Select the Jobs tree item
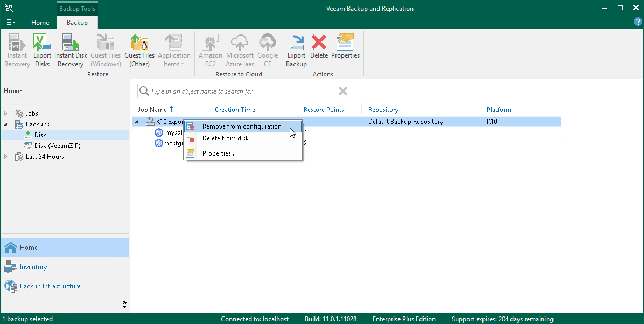The image size is (644, 324). tap(32, 114)
